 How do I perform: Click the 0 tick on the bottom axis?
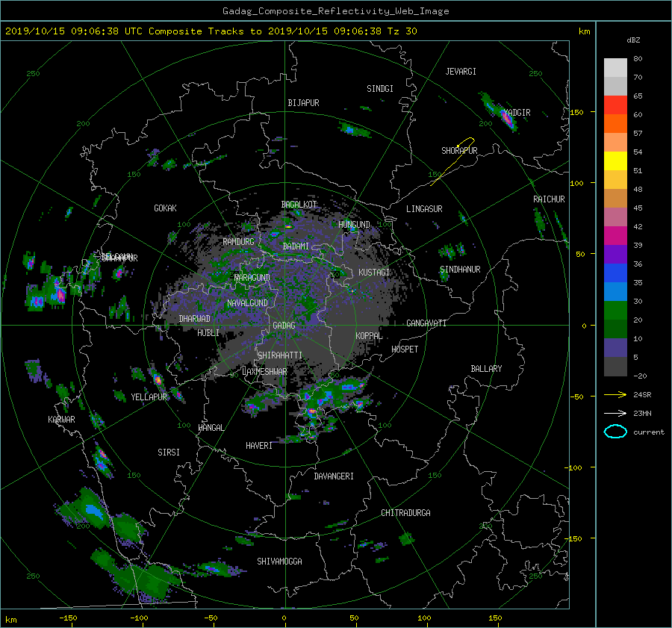click(x=284, y=618)
